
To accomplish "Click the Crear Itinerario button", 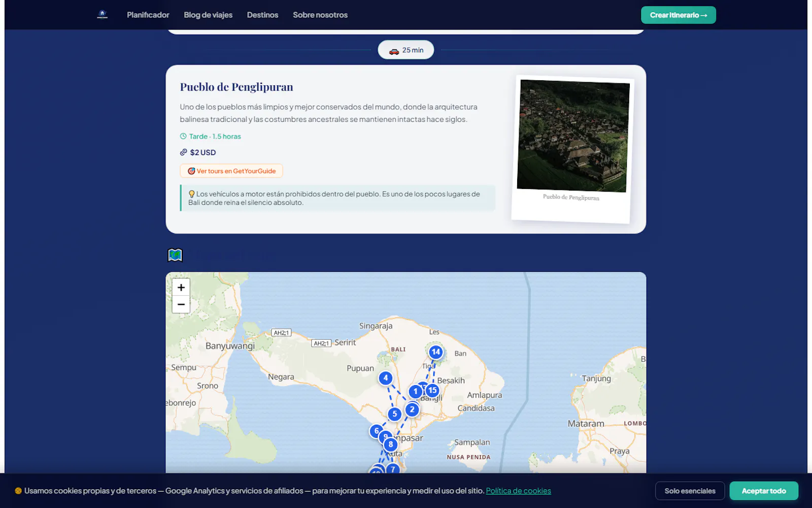I will tap(679, 15).
